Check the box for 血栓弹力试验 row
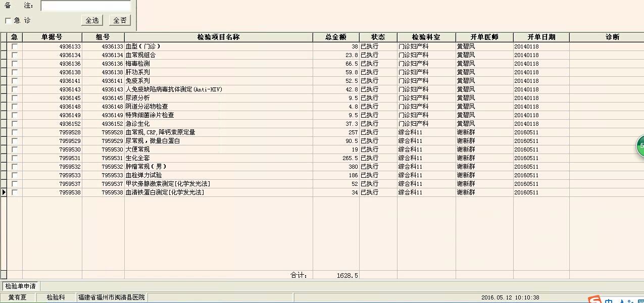The height and width of the screenshot is (303, 644). click(x=15, y=175)
